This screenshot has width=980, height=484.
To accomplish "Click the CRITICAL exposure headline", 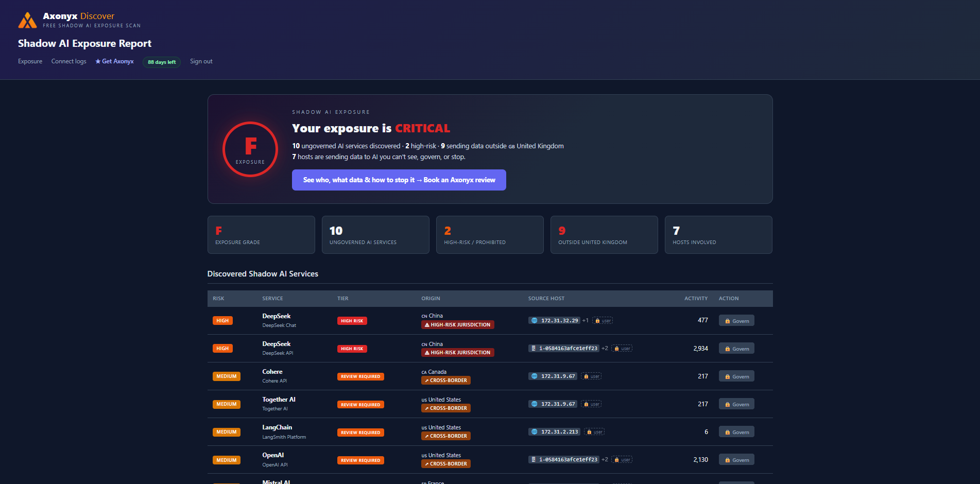I will tap(423, 128).
